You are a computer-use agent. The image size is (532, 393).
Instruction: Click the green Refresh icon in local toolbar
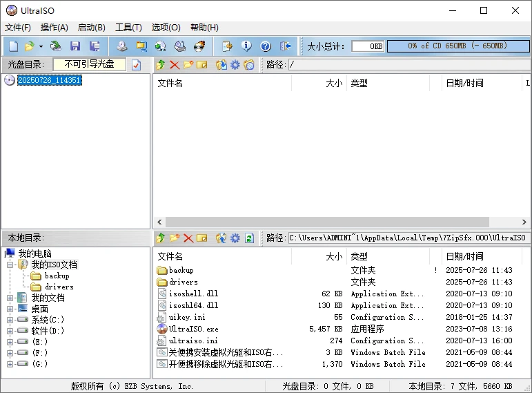click(249, 238)
